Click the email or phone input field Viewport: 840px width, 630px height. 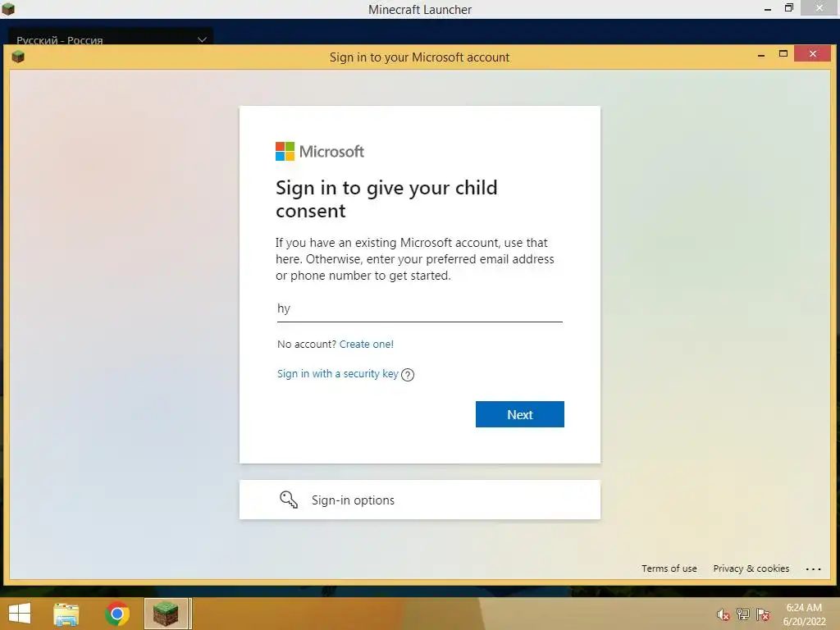[419, 308]
